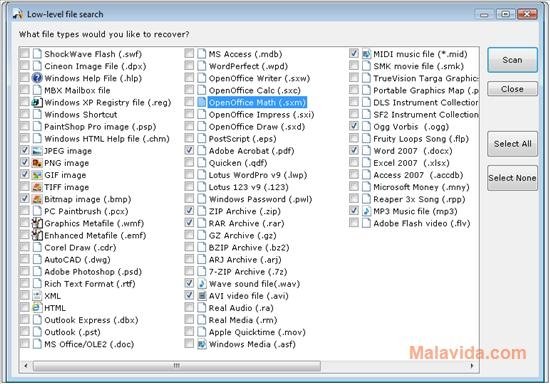Viewport: 550px width, 384px height.
Task: Uncheck the Ogg Vorbis (.ogg) checkbox
Action: 354,126
